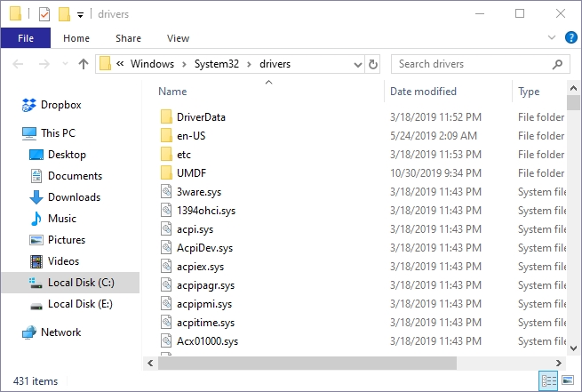Select This PC in navigation pane
The image size is (582, 392).
(58, 133)
